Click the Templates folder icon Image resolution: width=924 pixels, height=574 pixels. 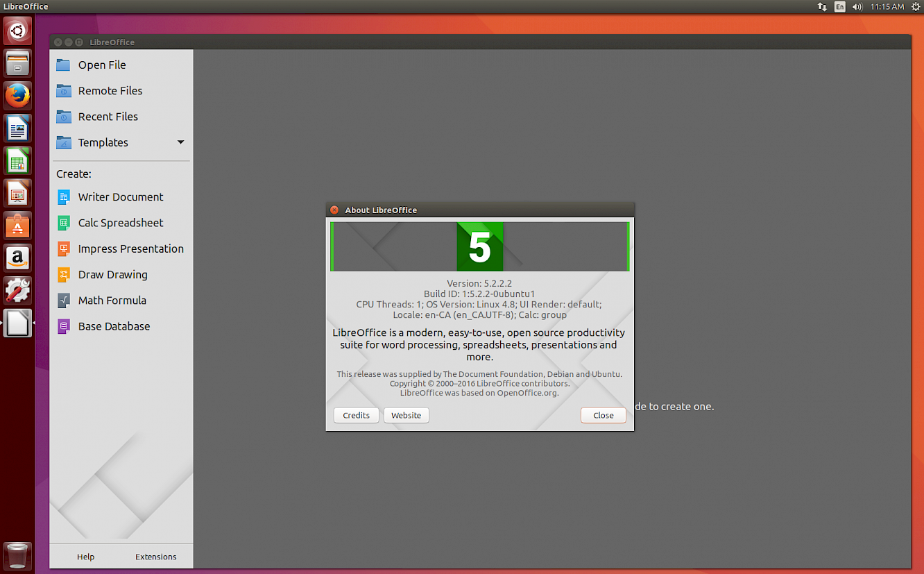(x=64, y=142)
